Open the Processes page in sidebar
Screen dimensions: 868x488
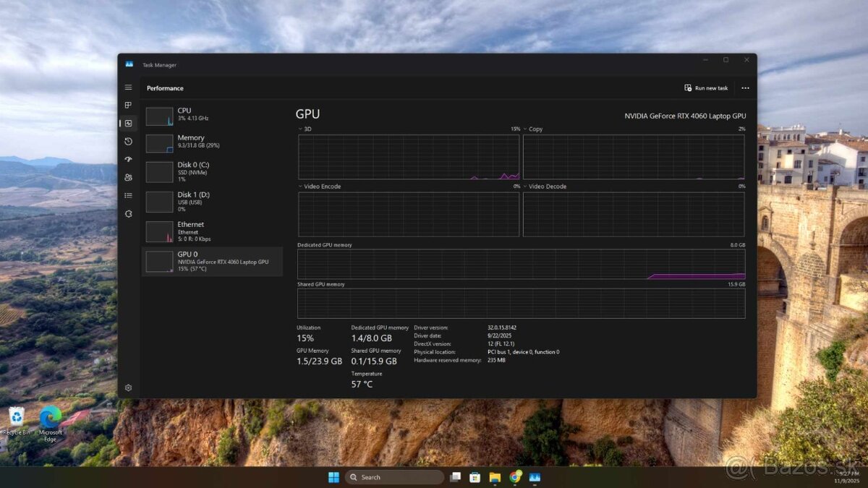tap(128, 105)
